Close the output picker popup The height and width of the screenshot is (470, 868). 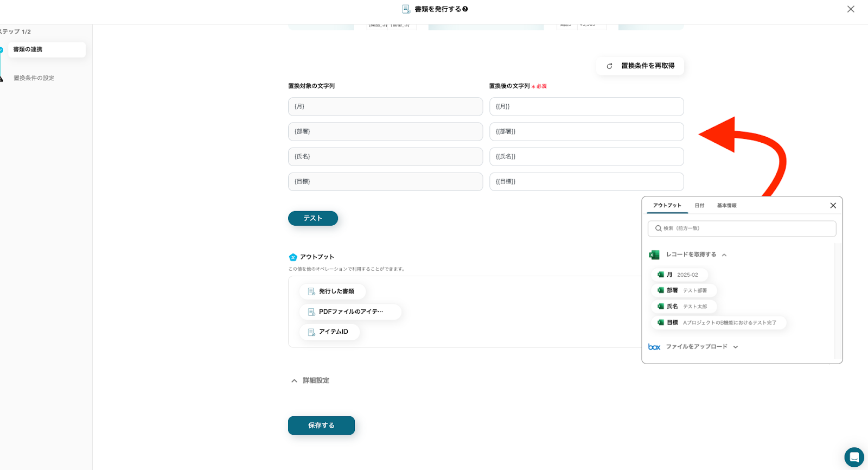click(833, 206)
